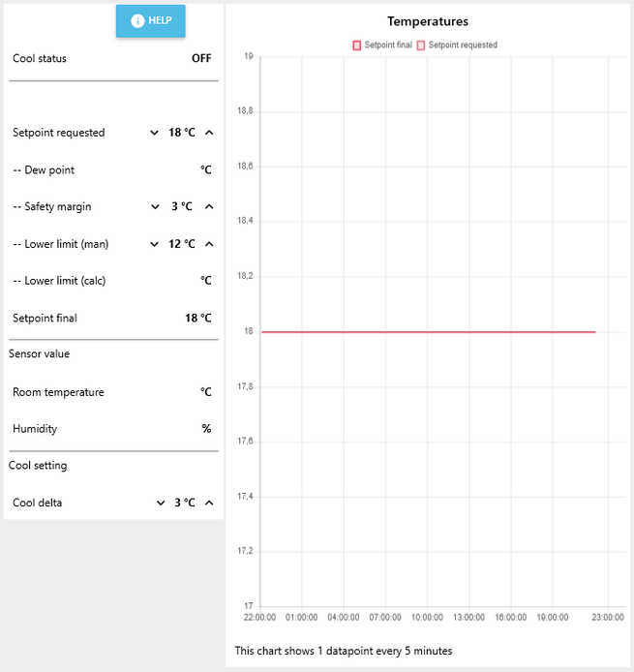This screenshot has height=672, width=634.
Task: Increase Setpoint requested with up chevron
Action: pyautogui.click(x=209, y=133)
